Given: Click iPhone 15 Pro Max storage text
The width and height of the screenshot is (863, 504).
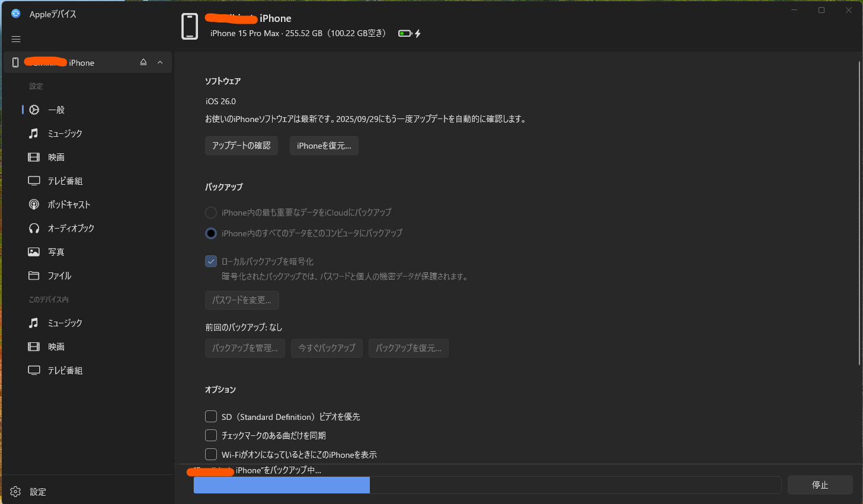Looking at the screenshot, I should tap(298, 33).
